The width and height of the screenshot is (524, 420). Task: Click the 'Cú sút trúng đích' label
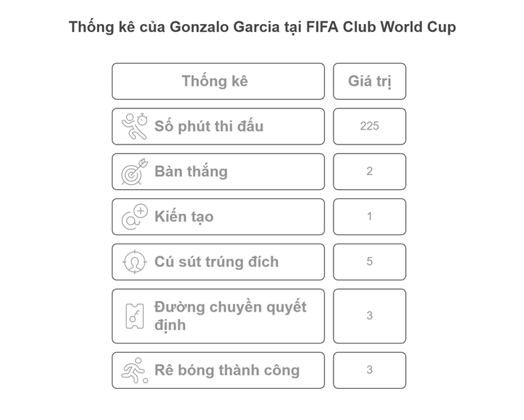[x=216, y=262]
